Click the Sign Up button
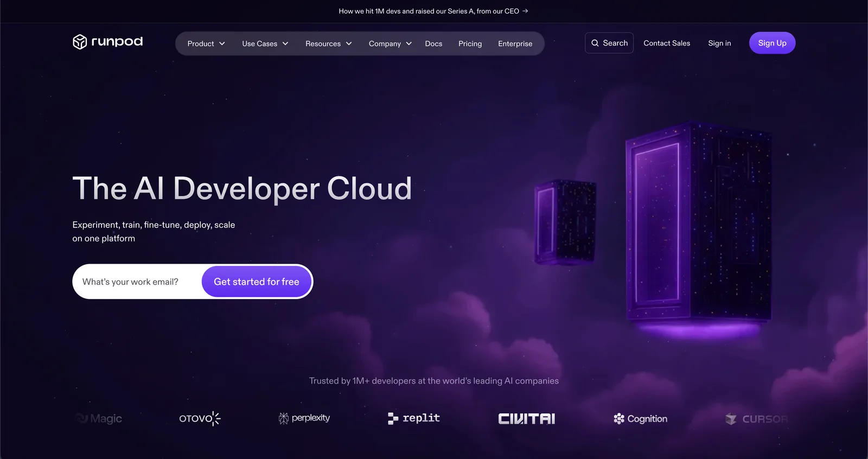The image size is (868, 459). tap(772, 43)
